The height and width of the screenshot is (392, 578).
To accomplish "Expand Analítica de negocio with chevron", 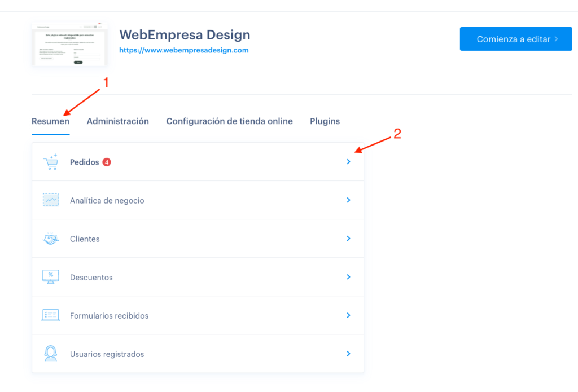I will (x=348, y=200).
